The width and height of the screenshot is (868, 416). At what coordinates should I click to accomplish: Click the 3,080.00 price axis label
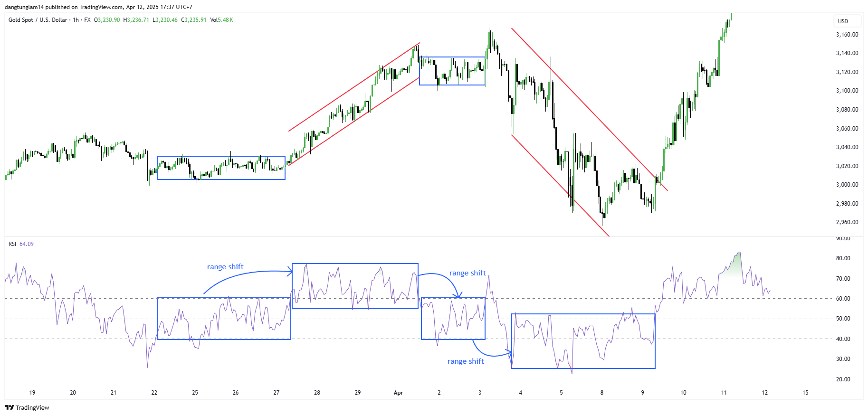point(847,110)
